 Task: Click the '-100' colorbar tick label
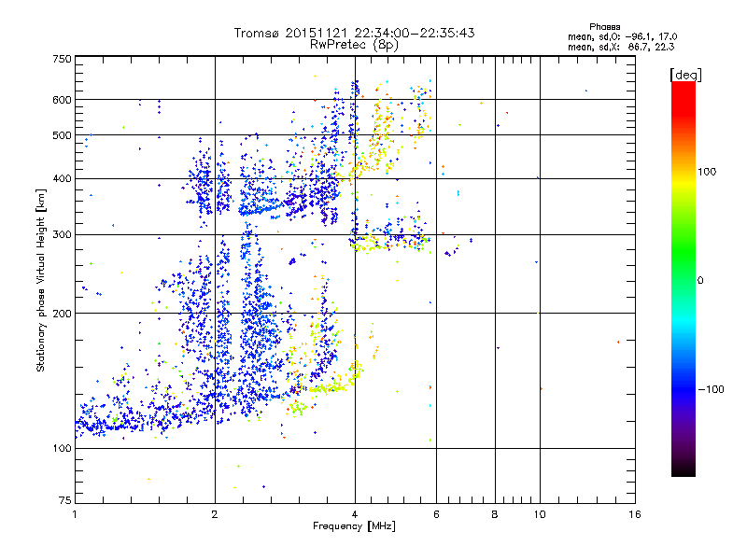(711, 389)
